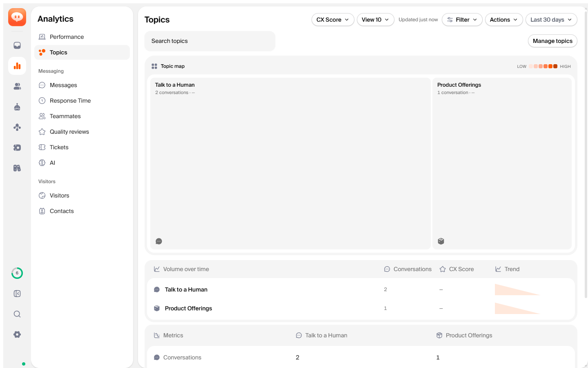Click the Volume over time chart icon
Image resolution: width=588 pixels, height=368 pixels.
157,269
